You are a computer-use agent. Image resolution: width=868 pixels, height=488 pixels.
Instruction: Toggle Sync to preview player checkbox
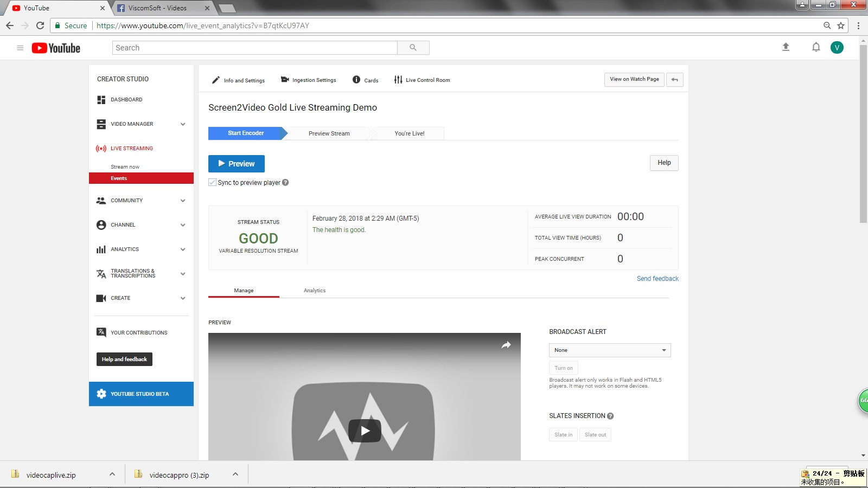pos(213,183)
